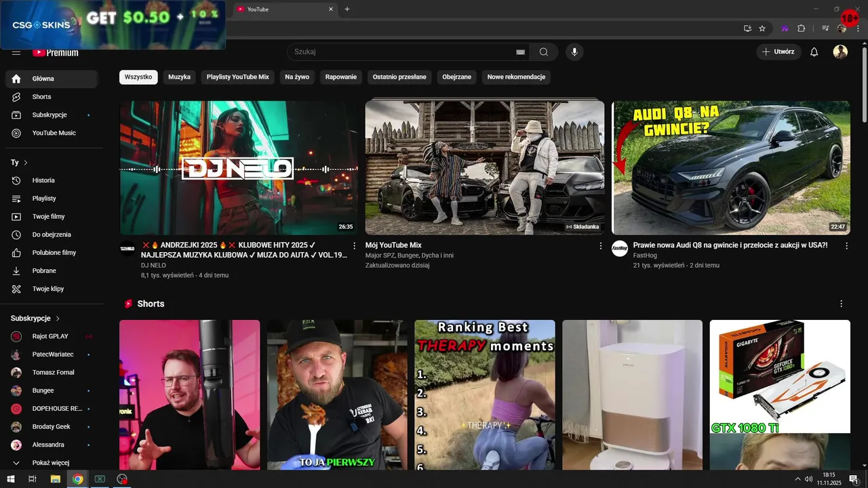Open the GTX 1080 Ti Short thumbnail
The image size is (868, 488).
click(780, 394)
